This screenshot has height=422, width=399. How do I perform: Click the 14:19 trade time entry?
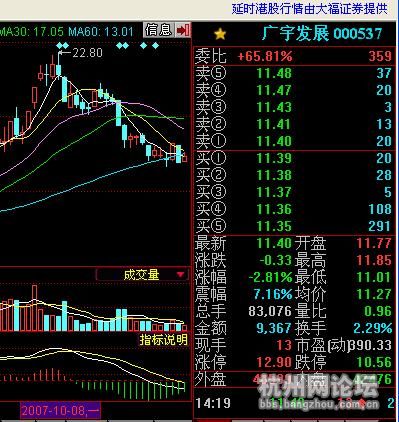pyautogui.click(x=213, y=403)
